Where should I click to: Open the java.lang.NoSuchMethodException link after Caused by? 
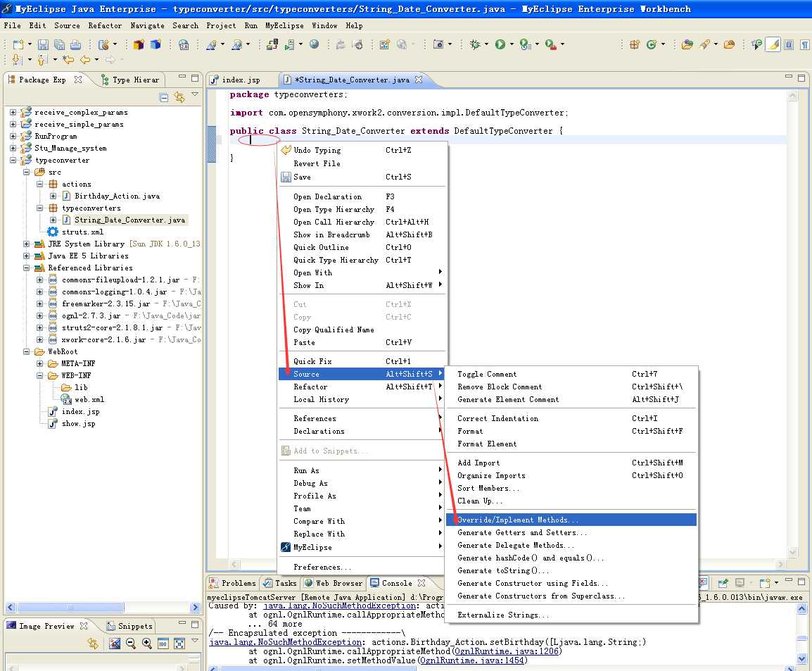340,606
